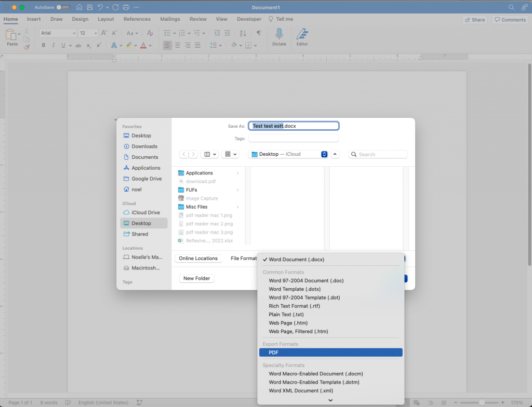Increase font size with the larger A icon
This screenshot has height=407, width=532.
tap(104, 33)
